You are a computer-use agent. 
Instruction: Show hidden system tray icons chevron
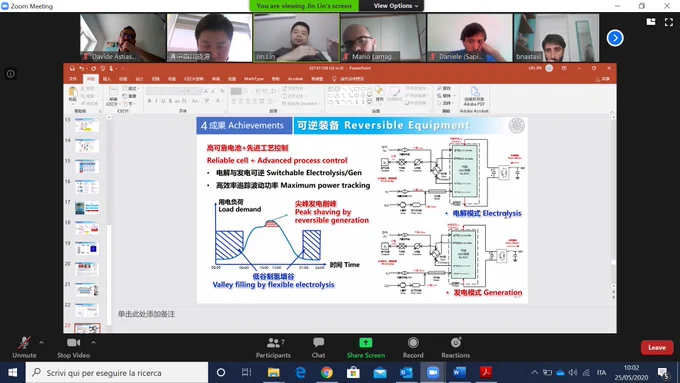point(534,373)
